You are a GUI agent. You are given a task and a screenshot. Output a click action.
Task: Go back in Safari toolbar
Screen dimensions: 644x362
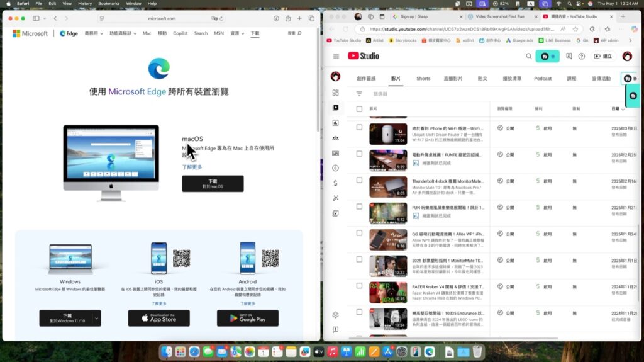click(x=55, y=18)
